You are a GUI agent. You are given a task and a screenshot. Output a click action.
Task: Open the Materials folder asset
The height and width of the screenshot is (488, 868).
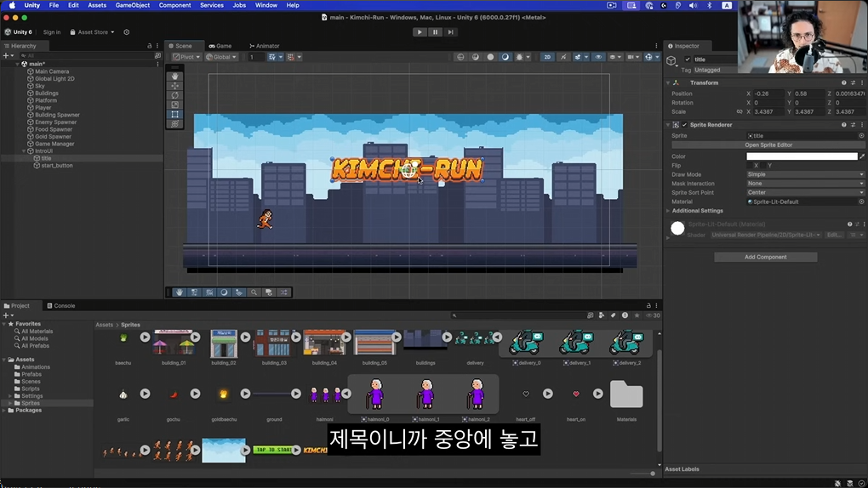point(626,394)
